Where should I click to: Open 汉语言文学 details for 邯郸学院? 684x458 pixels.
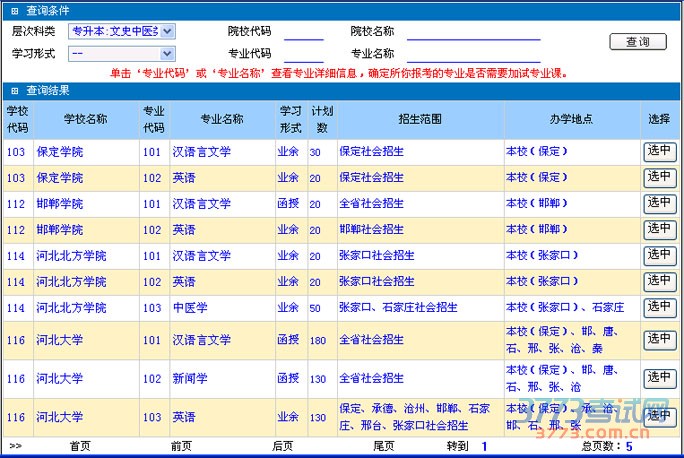pos(201,204)
